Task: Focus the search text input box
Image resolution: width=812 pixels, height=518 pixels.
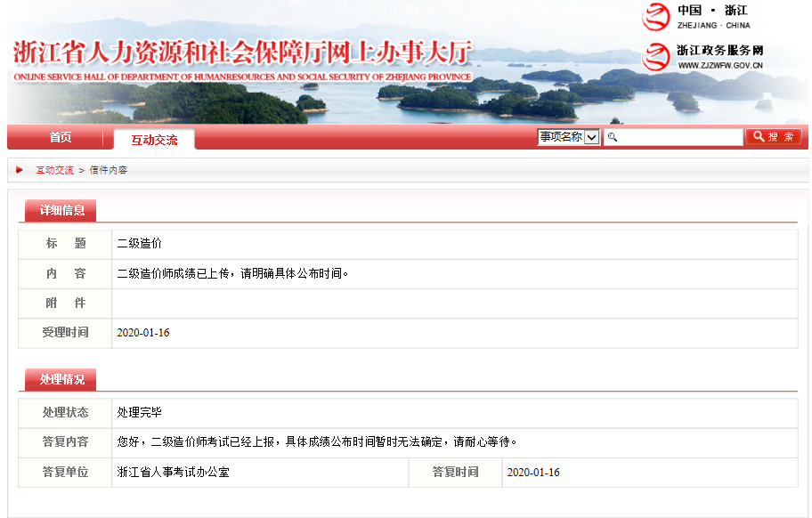Action: (x=678, y=137)
